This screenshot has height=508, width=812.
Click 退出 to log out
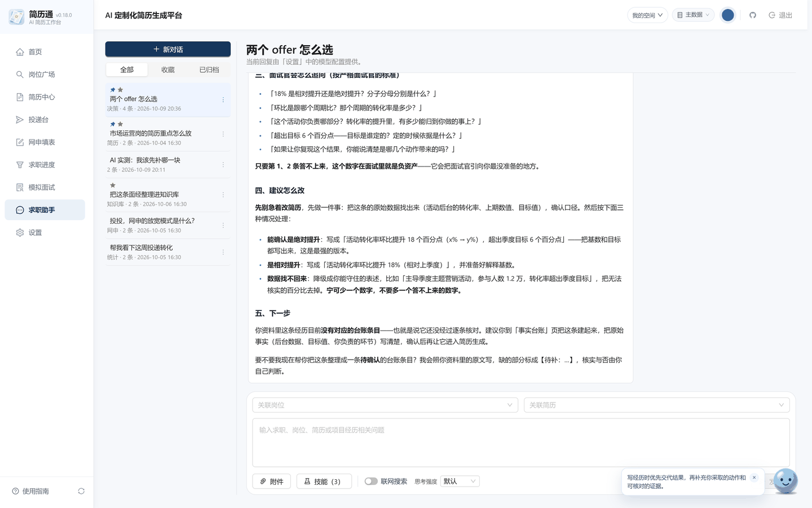click(x=780, y=15)
